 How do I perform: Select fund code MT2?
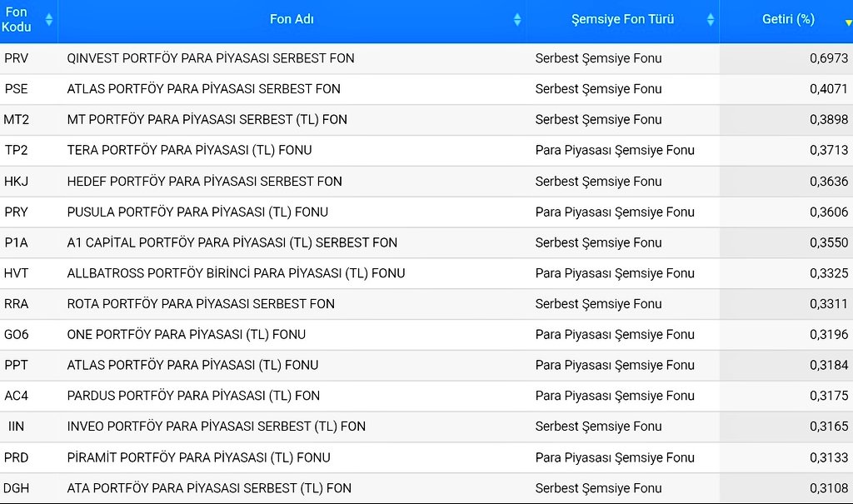coord(17,119)
